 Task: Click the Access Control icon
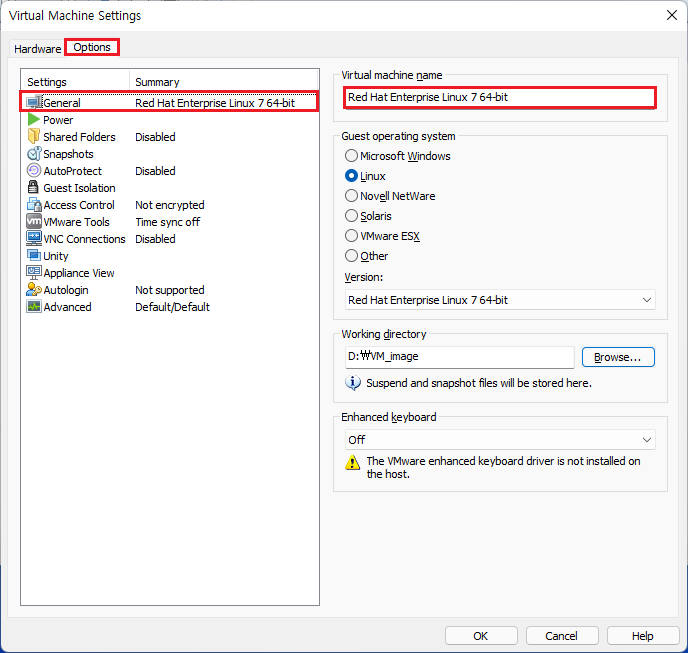click(x=34, y=205)
